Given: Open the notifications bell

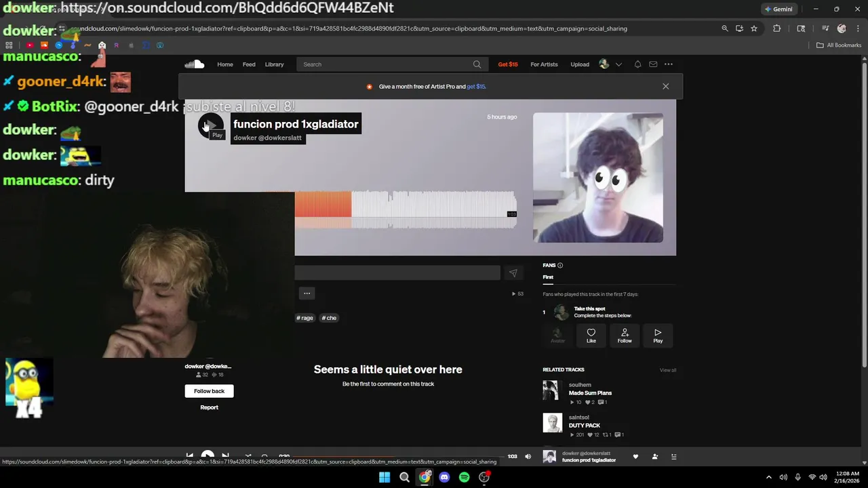Looking at the screenshot, I should (x=637, y=64).
